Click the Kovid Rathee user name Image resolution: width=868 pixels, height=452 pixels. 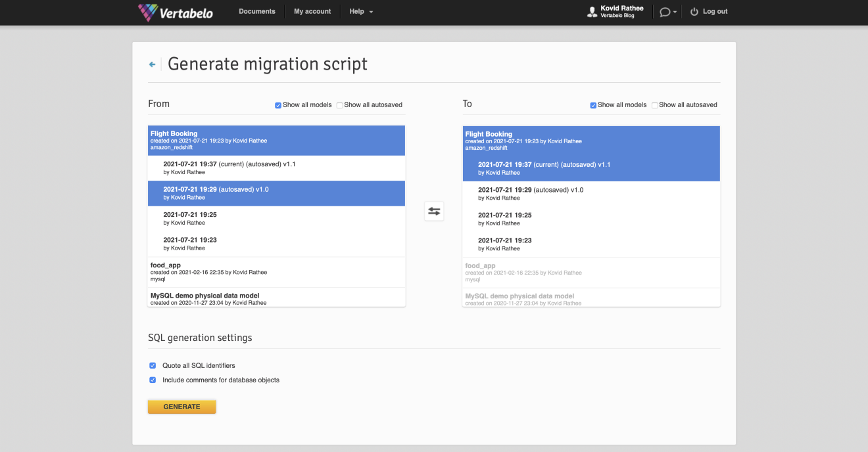(x=622, y=8)
